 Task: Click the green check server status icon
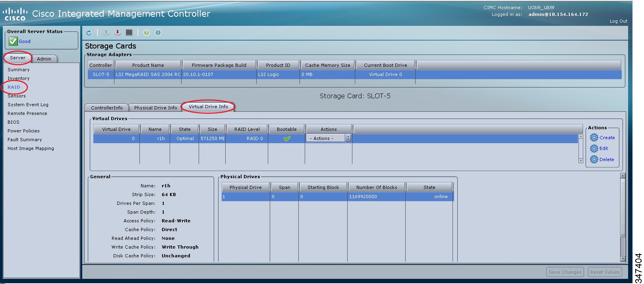13,41
